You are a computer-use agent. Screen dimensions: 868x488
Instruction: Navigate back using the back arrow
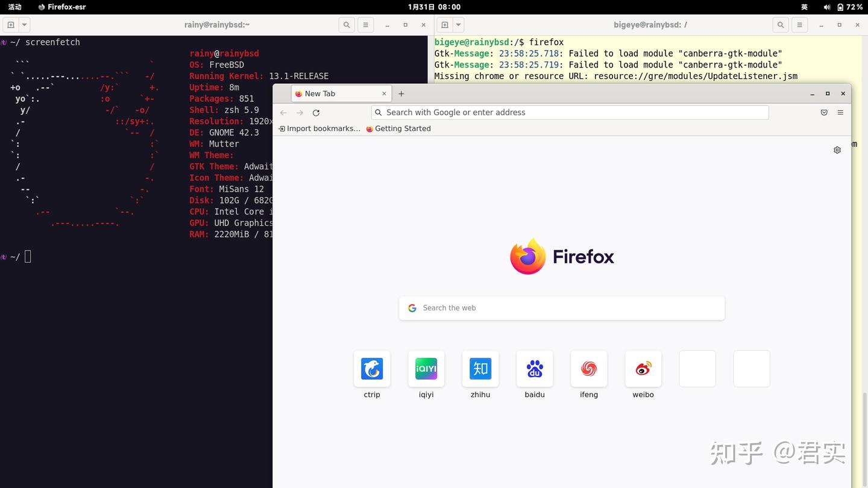pos(283,113)
